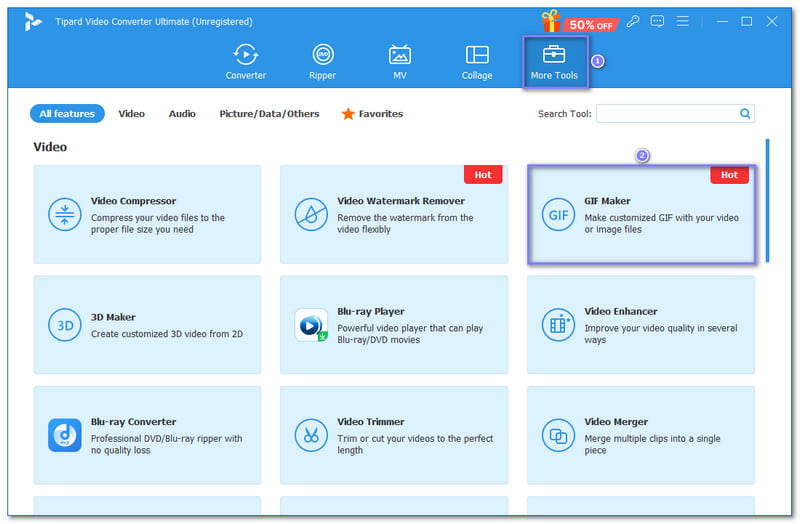The width and height of the screenshot is (800, 524).
Task: Click Hot badge on Video Watermark Remover
Action: tap(483, 175)
